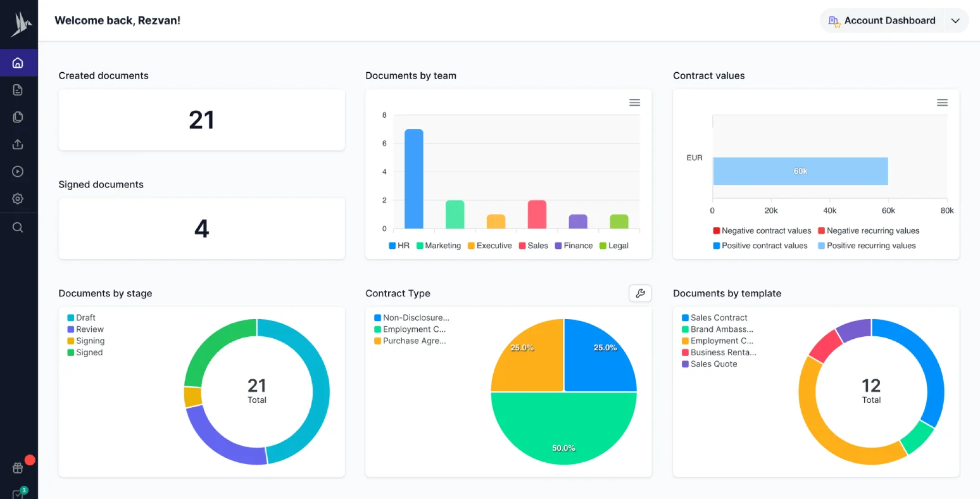Viewport: 980px width, 499px height.
Task: Toggle the Review legend item
Action: pyautogui.click(x=85, y=329)
